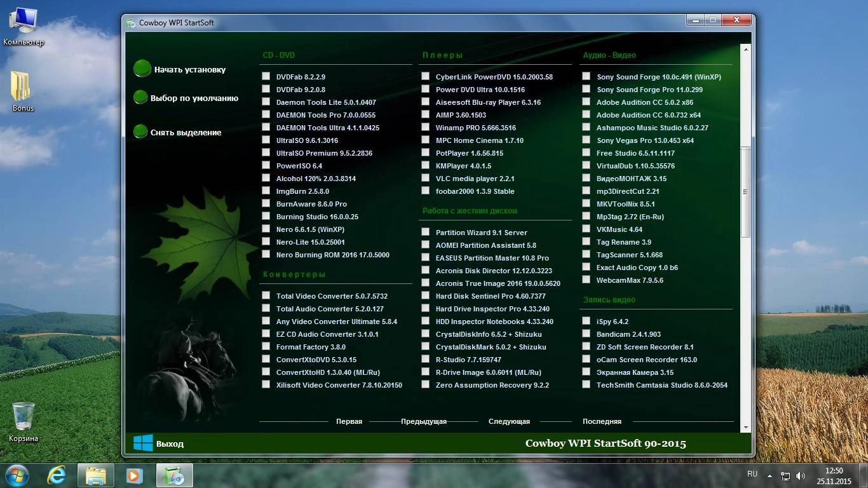Click 'CyberLink PowerDVD 15.0.2003.58' text
The height and width of the screenshot is (488, 868).
pyautogui.click(x=494, y=77)
